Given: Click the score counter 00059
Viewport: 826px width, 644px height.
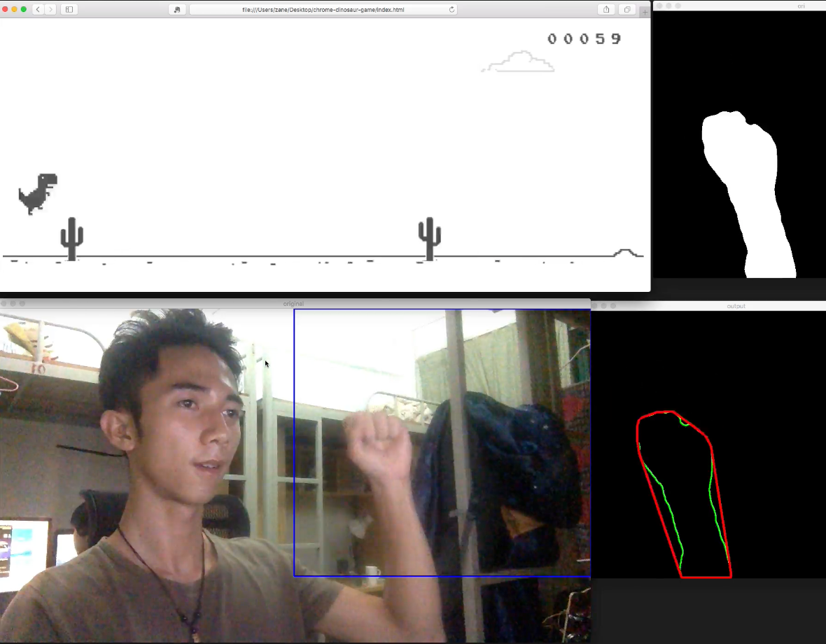Looking at the screenshot, I should coord(584,38).
